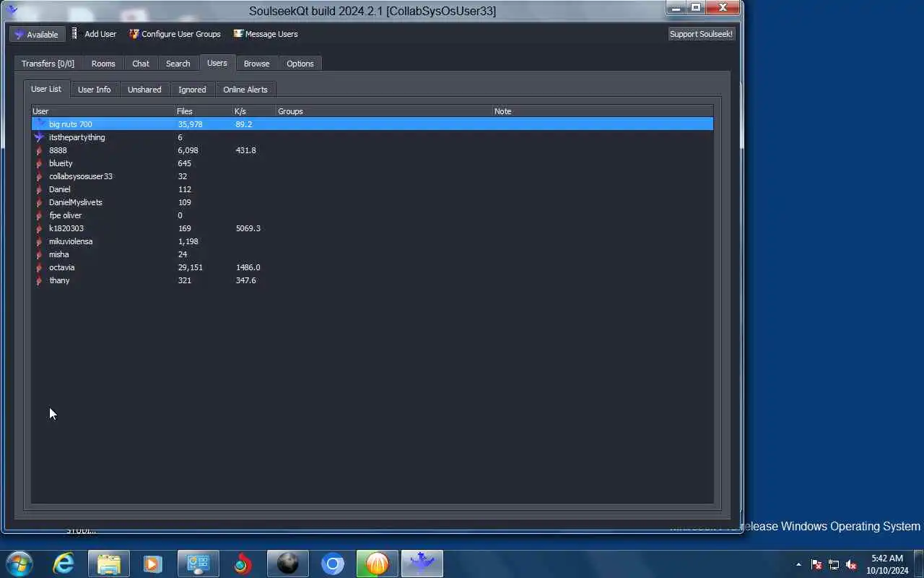This screenshot has height=578, width=924.
Task: Select the User List sub-tab
Action: pyautogui.click(x=46, y=89)
